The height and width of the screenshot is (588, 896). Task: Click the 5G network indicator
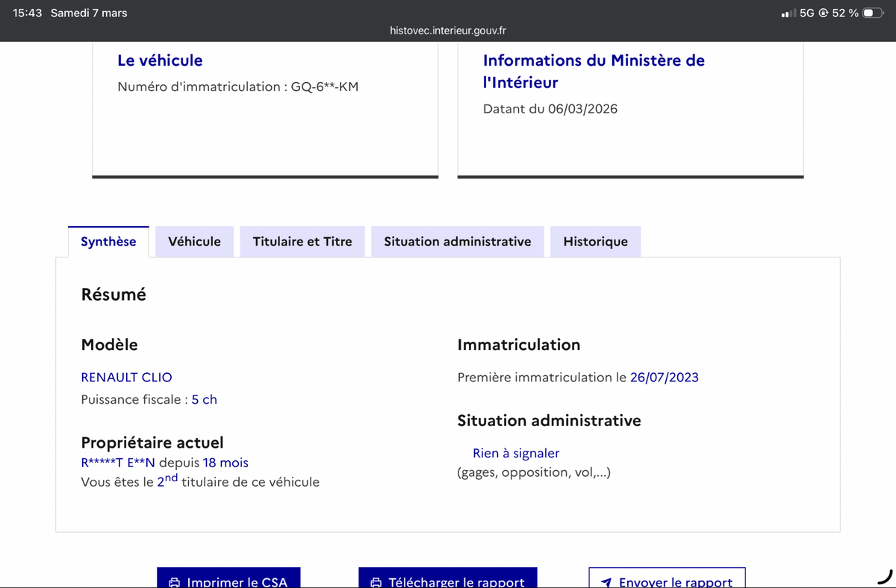click(x=806, y=12)
